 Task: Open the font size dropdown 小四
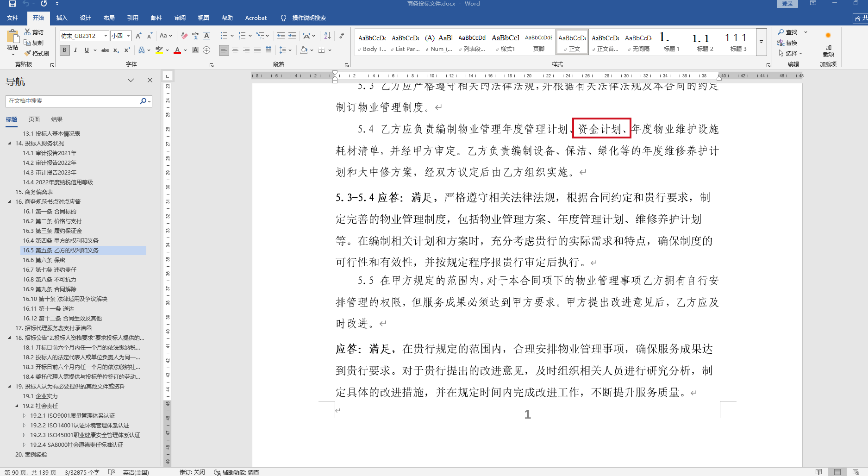tap(128, 36)
